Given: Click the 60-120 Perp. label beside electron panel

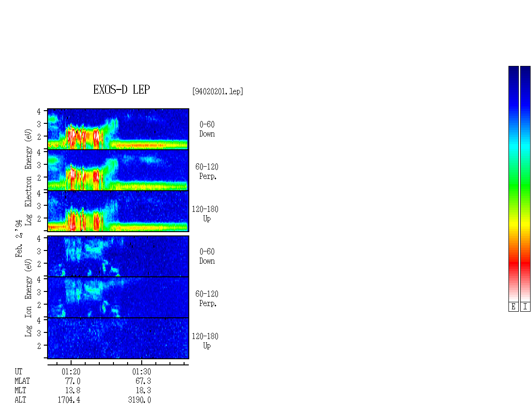Looking at the screenshot, I should click(x=207, y=172).
